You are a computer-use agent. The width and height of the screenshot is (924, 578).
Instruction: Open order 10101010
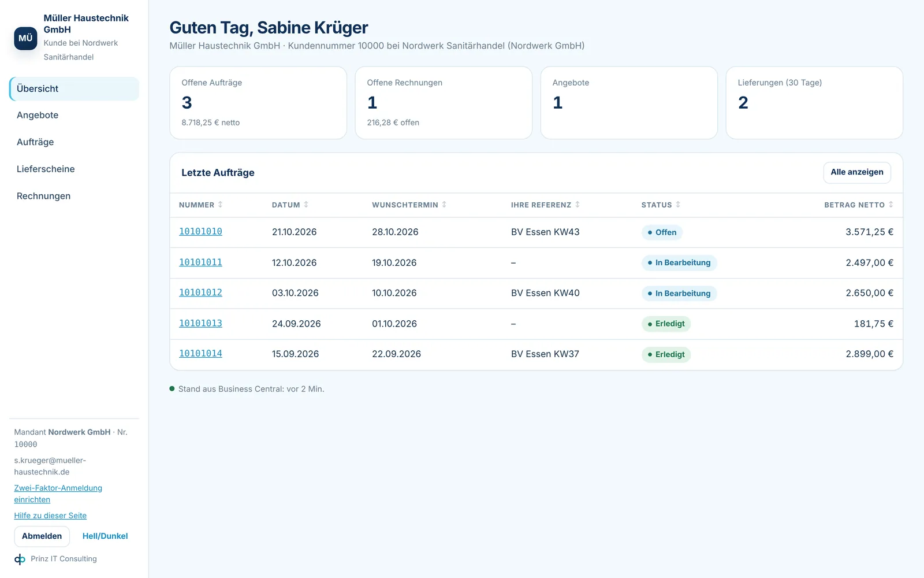point(200,232)
